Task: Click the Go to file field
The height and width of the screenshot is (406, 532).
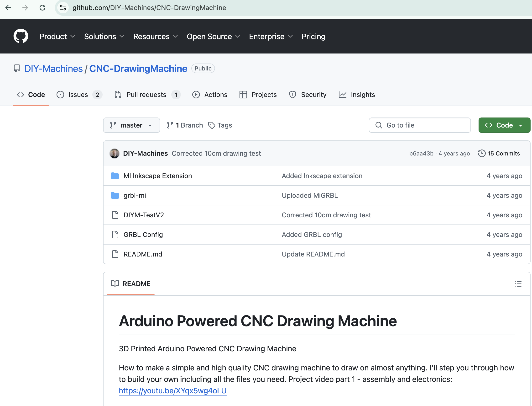Action: [420, 125]
